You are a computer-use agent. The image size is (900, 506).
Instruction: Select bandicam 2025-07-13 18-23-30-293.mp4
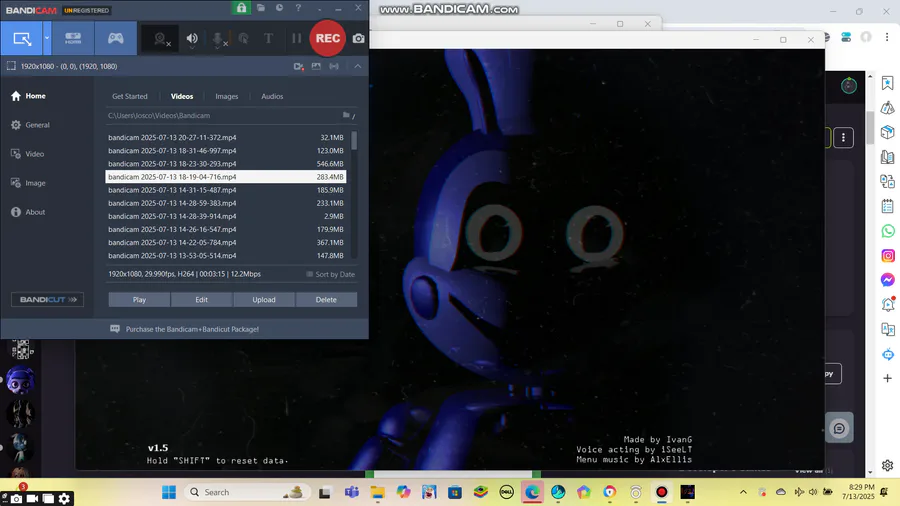click(226, 164)
